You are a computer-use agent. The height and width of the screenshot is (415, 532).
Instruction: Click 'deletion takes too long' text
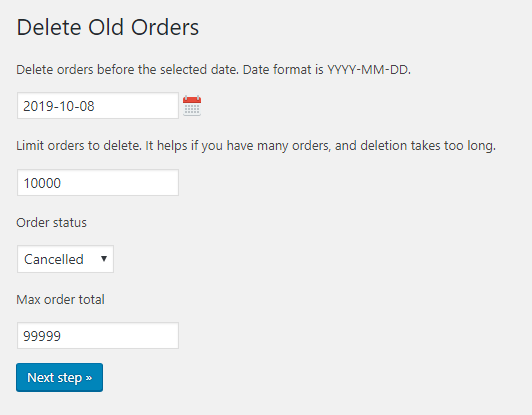pyautogui.click(x=428, y=146)
